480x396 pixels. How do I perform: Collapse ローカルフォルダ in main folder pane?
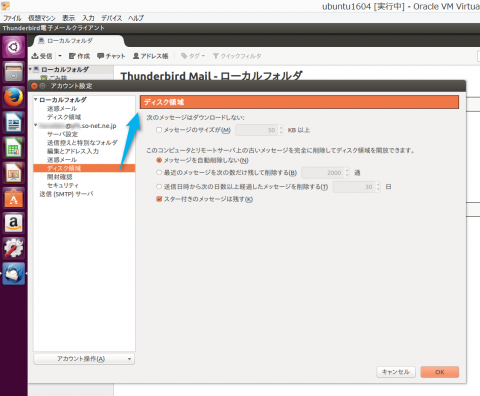30,69
